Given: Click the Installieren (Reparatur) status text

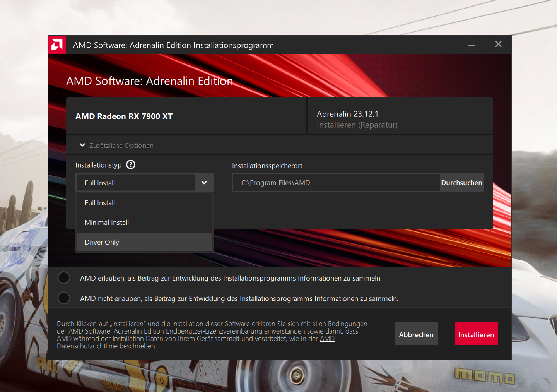Looking at the screenshot, I should click(357, 125).
